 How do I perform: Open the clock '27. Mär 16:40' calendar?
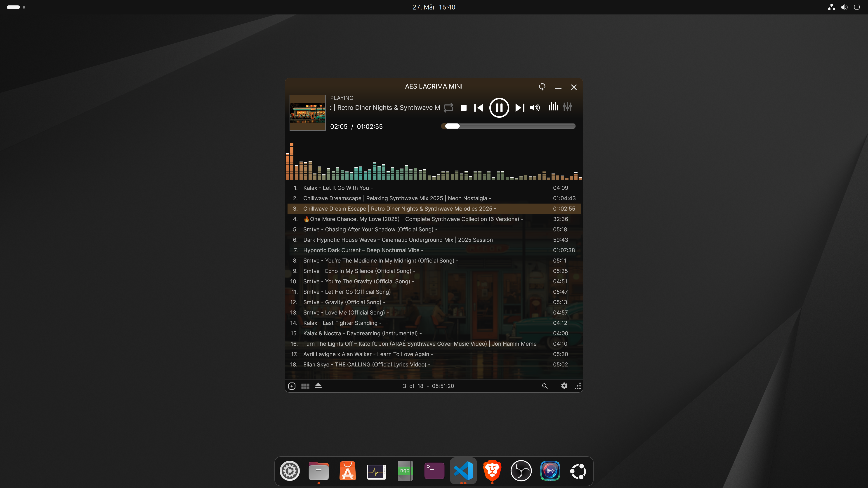[x=434, y=7]
